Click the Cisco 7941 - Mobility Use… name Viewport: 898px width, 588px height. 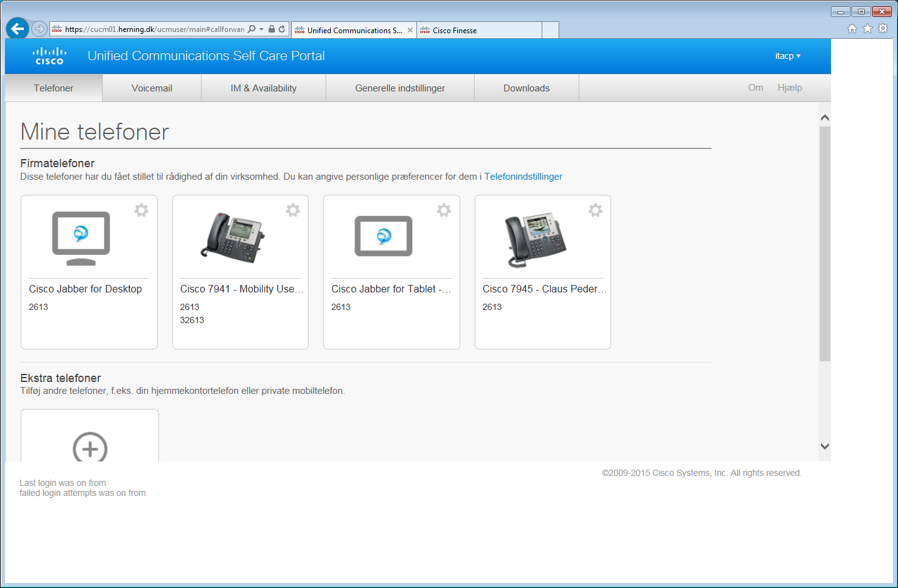click(242, 289)
